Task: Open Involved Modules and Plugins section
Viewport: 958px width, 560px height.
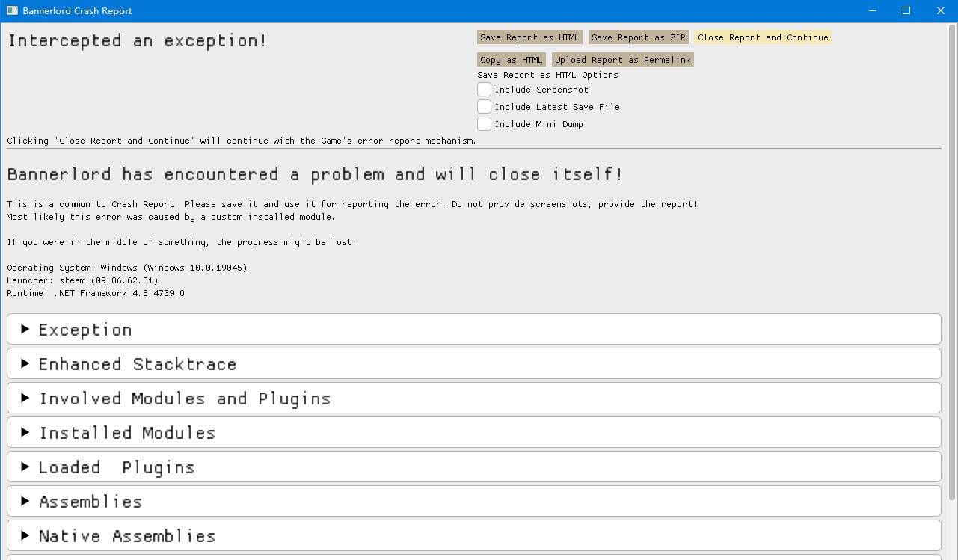Action: 474,398
